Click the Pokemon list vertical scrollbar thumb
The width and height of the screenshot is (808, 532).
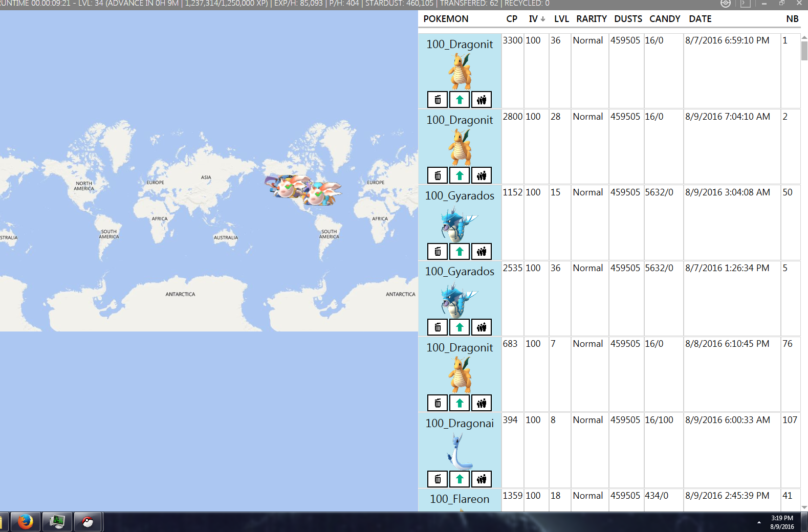click(x=804, y=51)
